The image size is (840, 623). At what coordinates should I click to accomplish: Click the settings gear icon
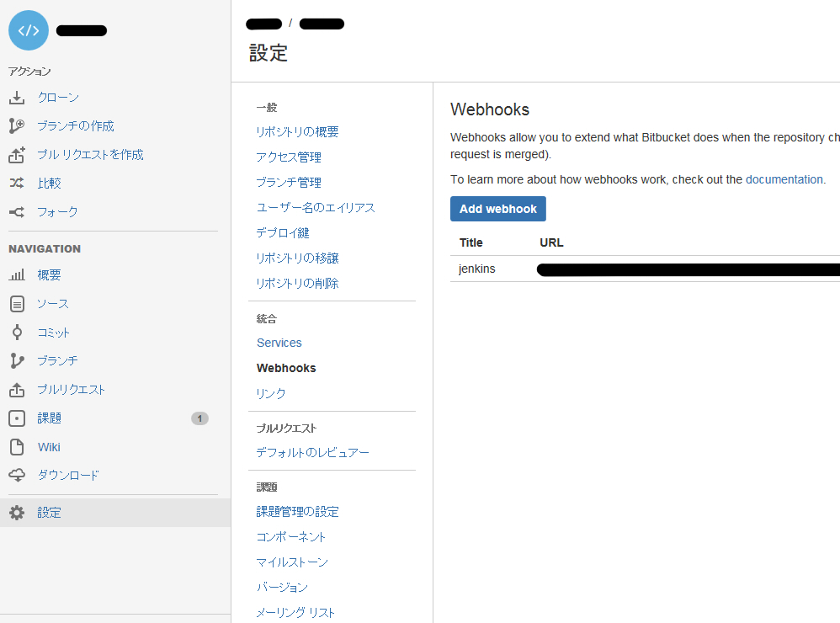point(17,513)
